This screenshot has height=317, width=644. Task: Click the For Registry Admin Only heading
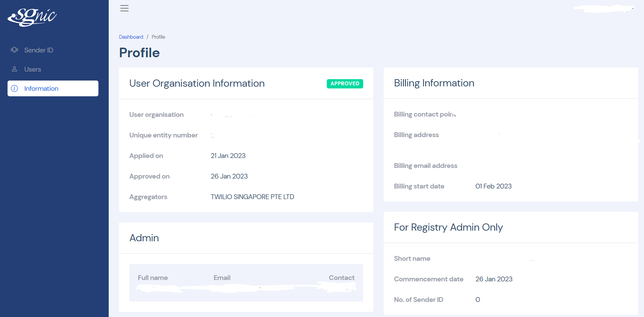[448, 227]
